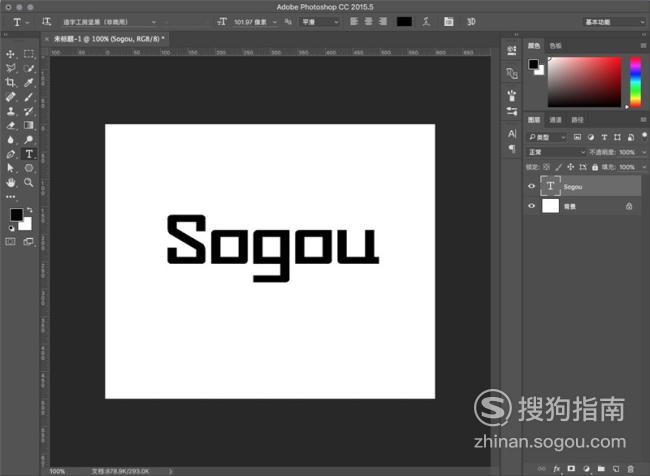Swap foreground and background colors in toolbar
Viewport: 650px width, 476px height.
point(29,210)
